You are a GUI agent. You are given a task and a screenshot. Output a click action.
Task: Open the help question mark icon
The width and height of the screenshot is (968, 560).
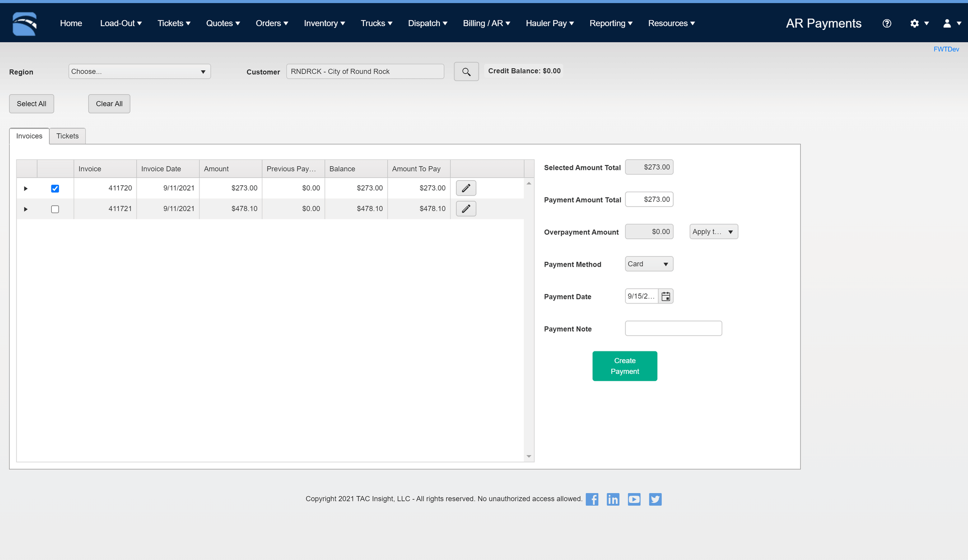tap(887, 23)
